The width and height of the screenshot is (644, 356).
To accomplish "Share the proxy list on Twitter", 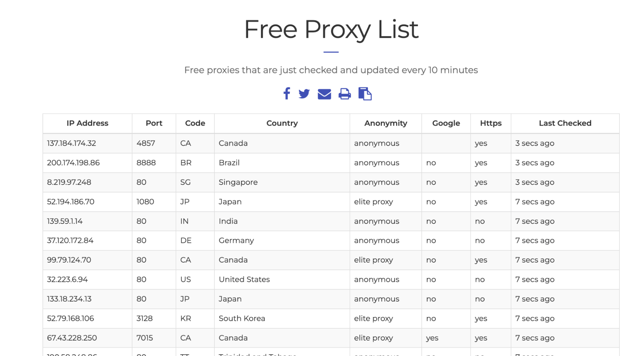I will [x=304, y=94].
